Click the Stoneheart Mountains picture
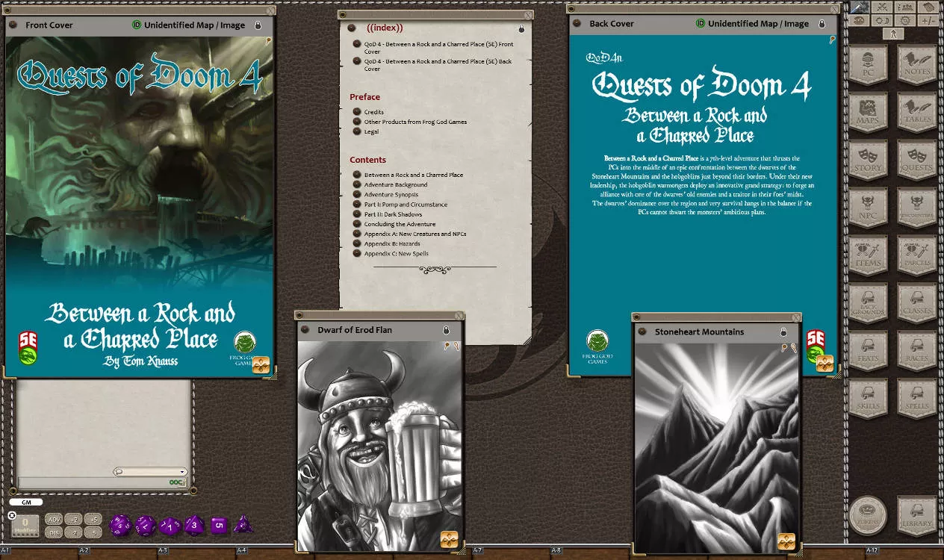944x560 pixels. 716,447
